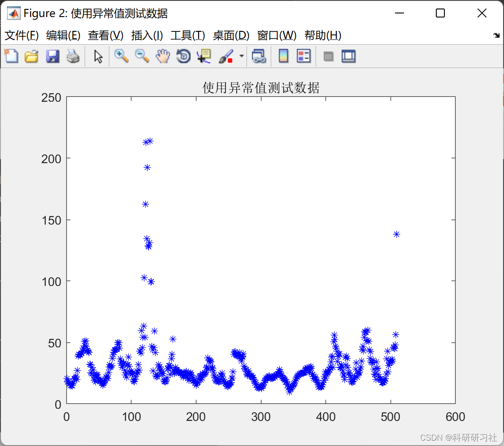Activate the Zoom In magnifier tool
The height and width of the screenshot is (446, 504).
(122, 56)
